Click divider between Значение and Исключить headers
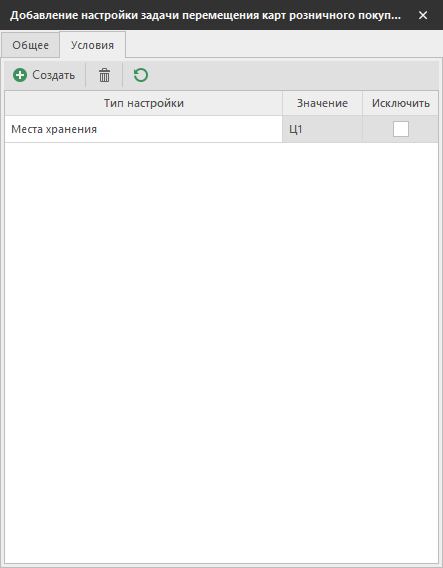 coord(363,103)
